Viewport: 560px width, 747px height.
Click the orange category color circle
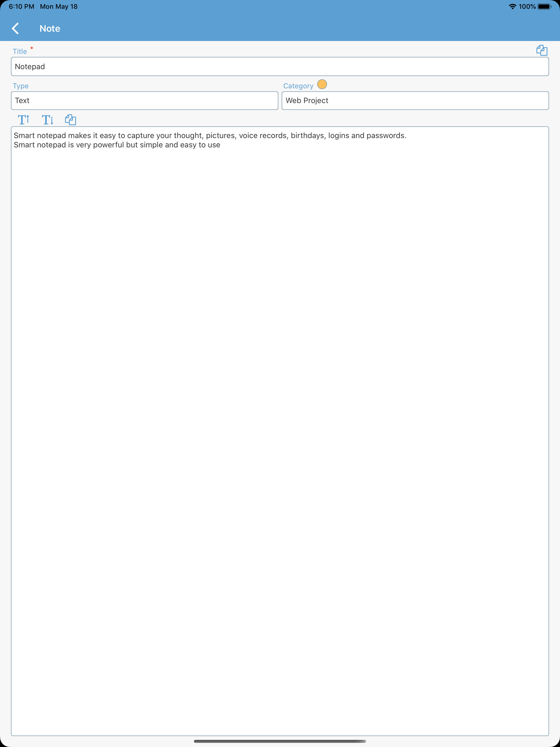pyautogui.click(x=322, y=84)
